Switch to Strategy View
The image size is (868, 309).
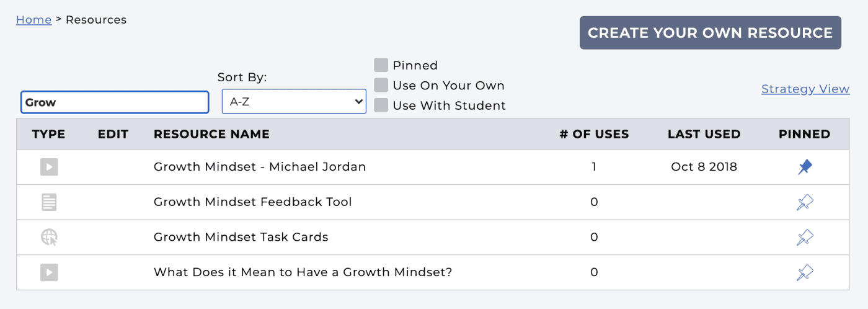pyautogui.click(x=805, y=89)
